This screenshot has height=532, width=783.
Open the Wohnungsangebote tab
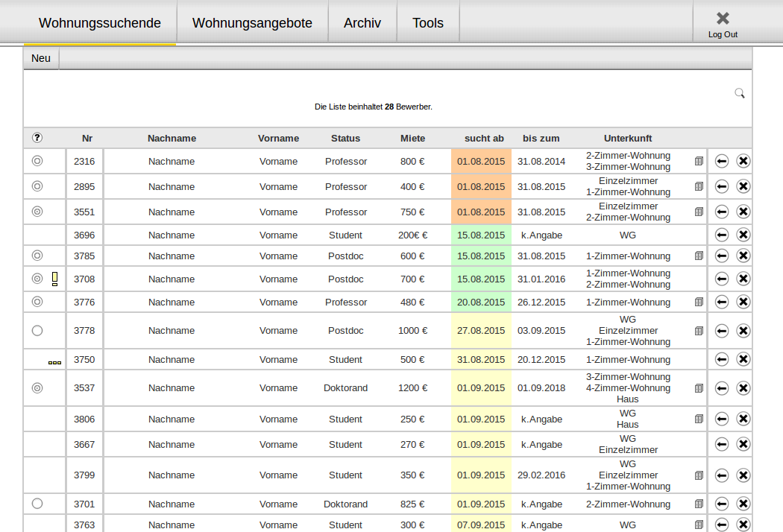coord(252,23)
